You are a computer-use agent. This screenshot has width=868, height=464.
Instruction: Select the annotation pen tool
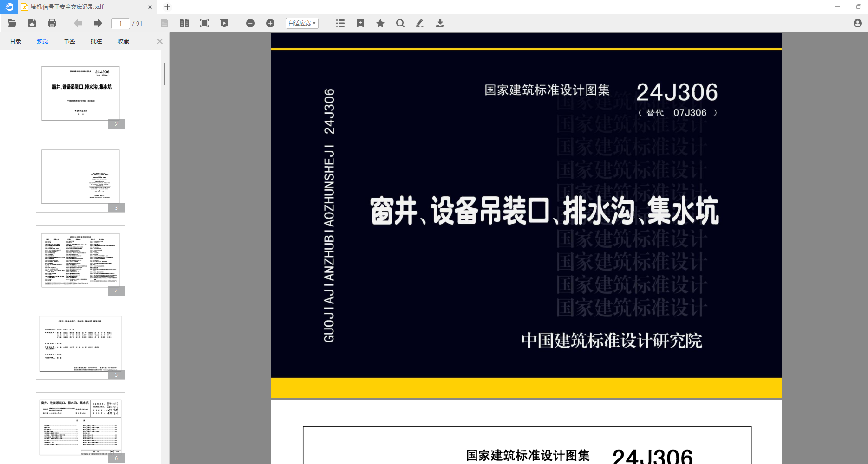(420, 23)
